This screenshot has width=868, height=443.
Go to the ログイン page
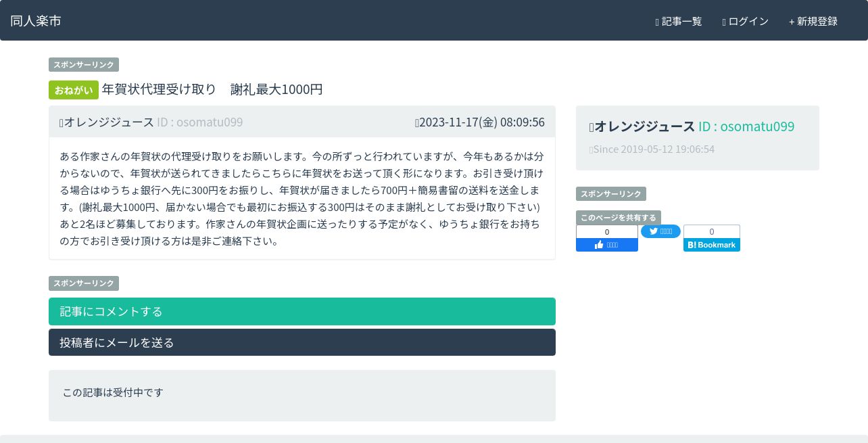(745, 21)
